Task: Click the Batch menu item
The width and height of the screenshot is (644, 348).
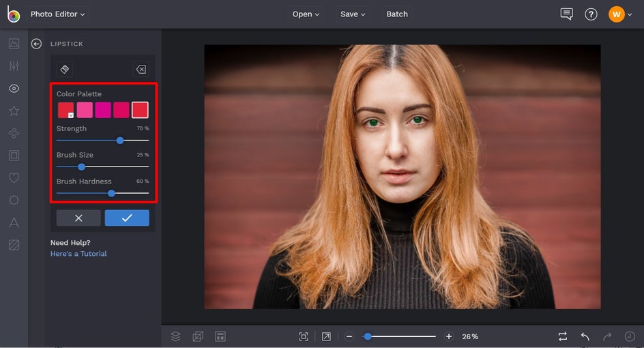Action: [397, 14]
